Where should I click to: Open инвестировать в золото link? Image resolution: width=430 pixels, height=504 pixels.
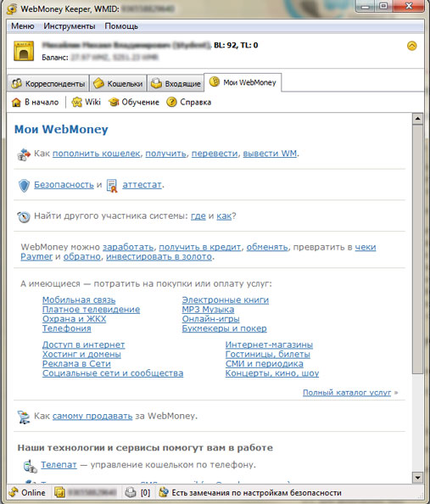[x=159, y=256]
